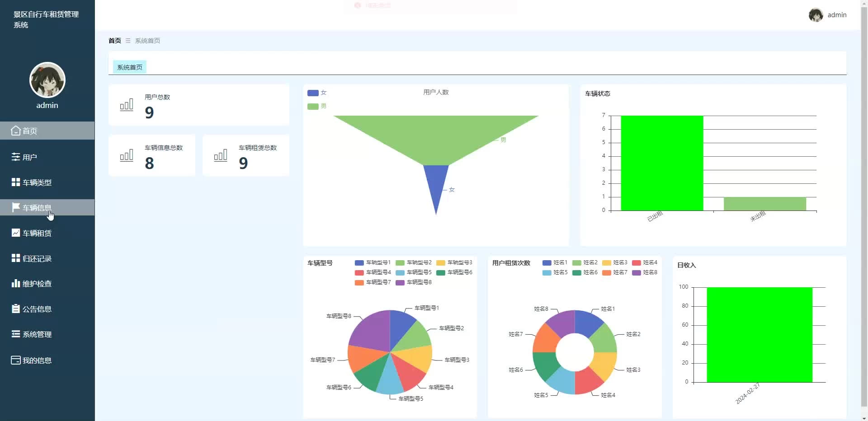868x421 pixels.
Task: Click the 已出租 bar in 车辆状态 chart
Action: 662,163
